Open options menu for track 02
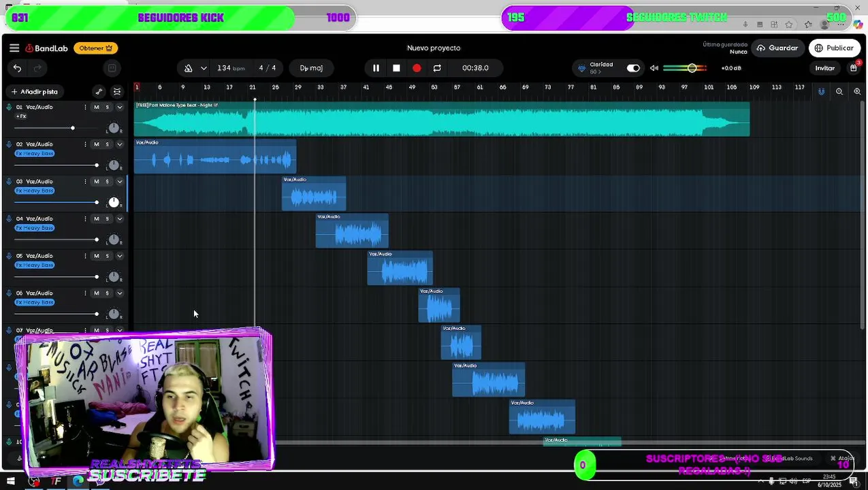Image resolution: width=868 pixels, height=490 pixels. coord(85,144)
